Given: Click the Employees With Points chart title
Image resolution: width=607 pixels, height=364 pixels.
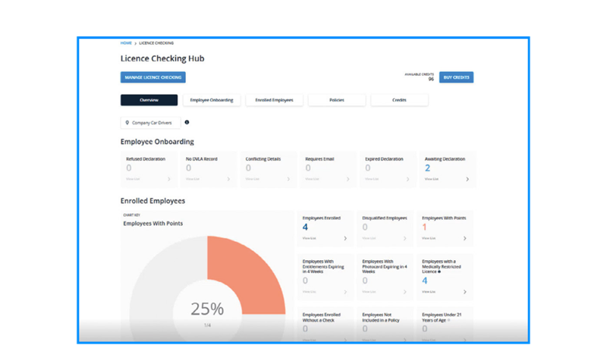Looking at the screenshot, I should (153, 223).
